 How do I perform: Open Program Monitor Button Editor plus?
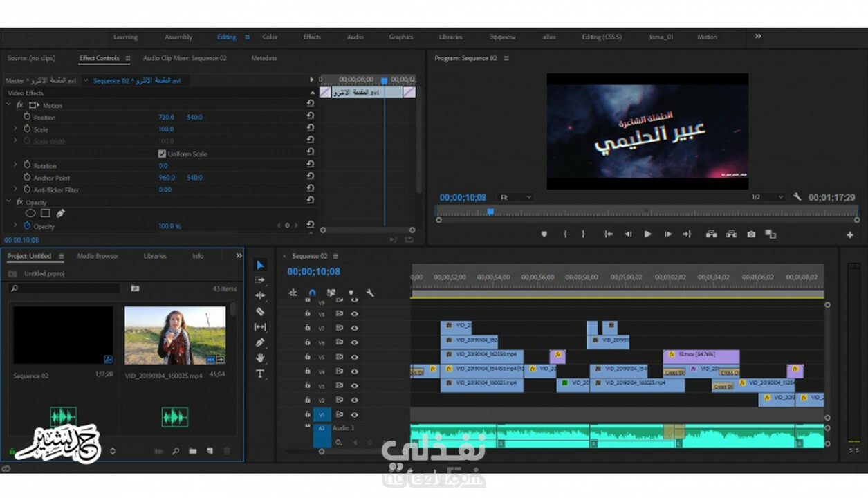(850, 235)
